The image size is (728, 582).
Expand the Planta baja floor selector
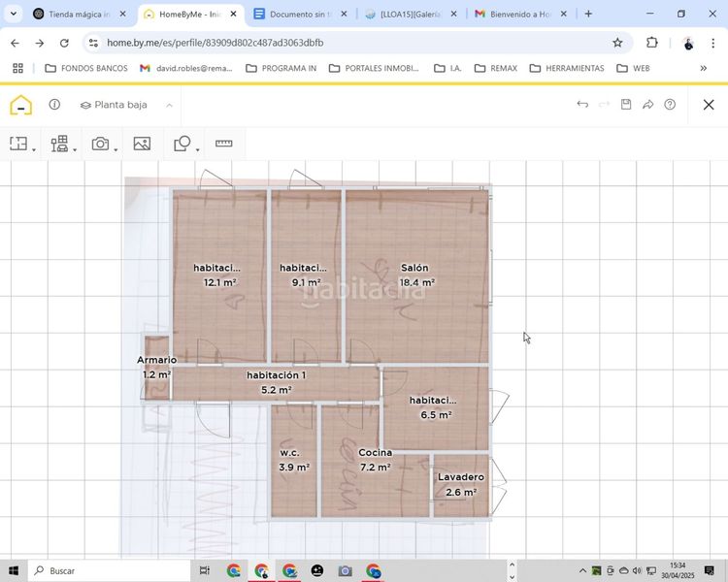click(126, 105)
